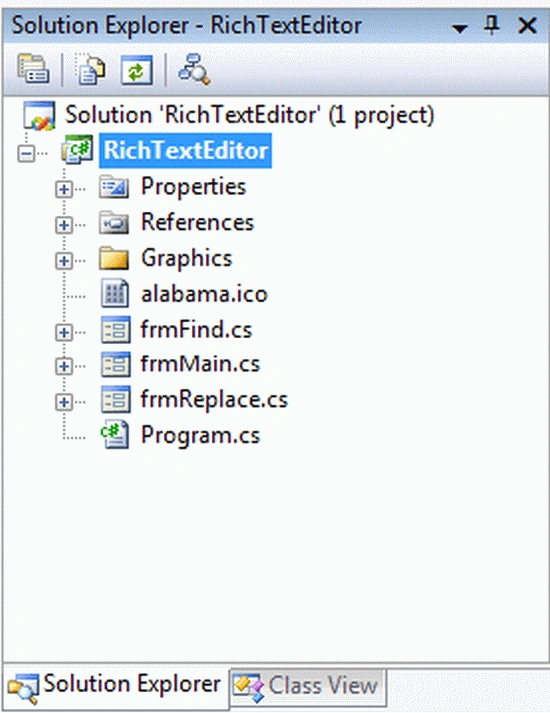Open View Class Diagram toolbar icon
The width and height of the screenshot is (550, 713).
click(x=194, y=70)
